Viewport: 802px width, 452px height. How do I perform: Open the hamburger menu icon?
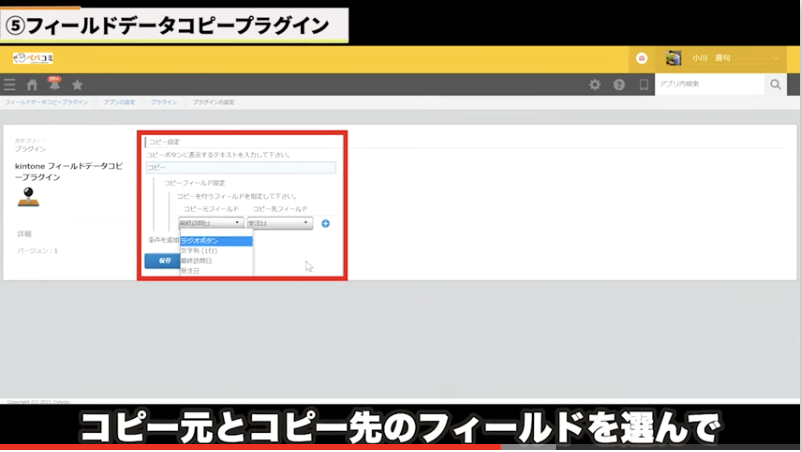[x=10, y=85]
